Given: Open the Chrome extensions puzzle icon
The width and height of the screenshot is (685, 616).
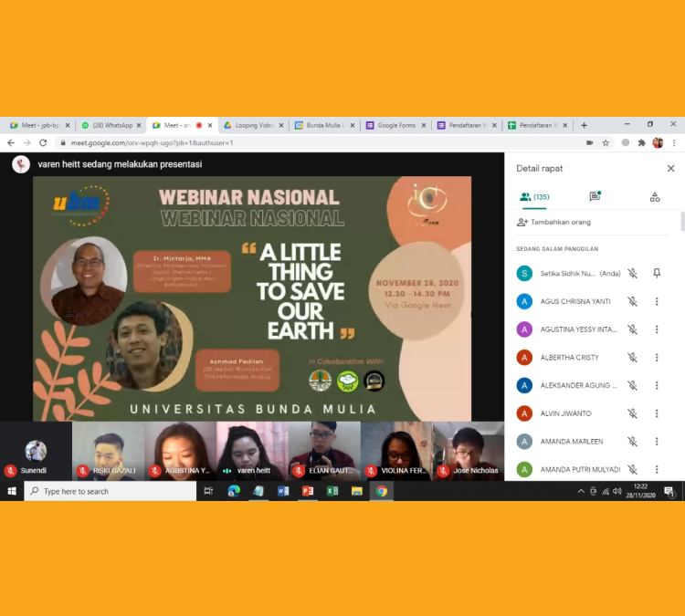Looking at the screenshot, I should click(641, 142).
